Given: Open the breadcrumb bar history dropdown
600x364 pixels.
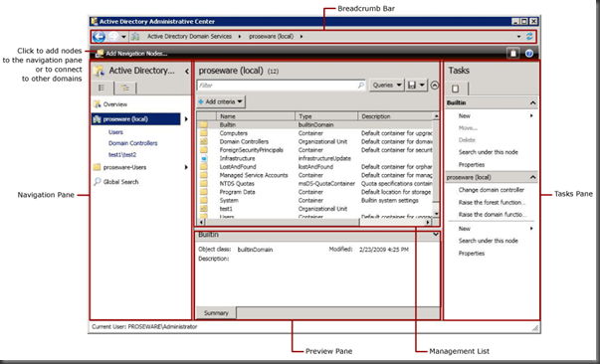Looking at the screenshot, I should coord(518,37).
